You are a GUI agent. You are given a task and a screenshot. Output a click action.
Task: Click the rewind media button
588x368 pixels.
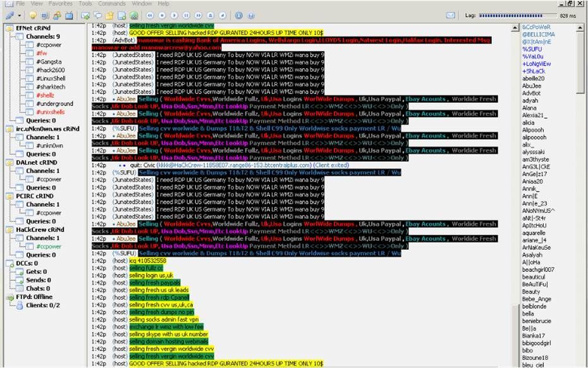click(150, 15)
